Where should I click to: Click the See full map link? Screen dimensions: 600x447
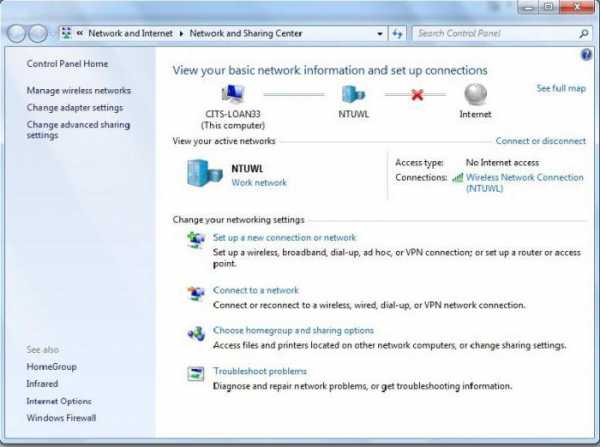click(x=561, y=88)
